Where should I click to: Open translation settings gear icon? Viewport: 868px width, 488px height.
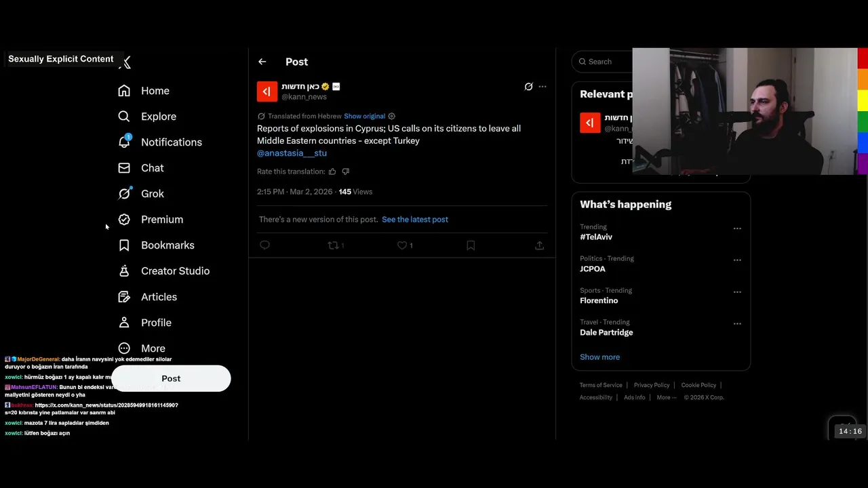pyautogui.click(x=391, y=117)
